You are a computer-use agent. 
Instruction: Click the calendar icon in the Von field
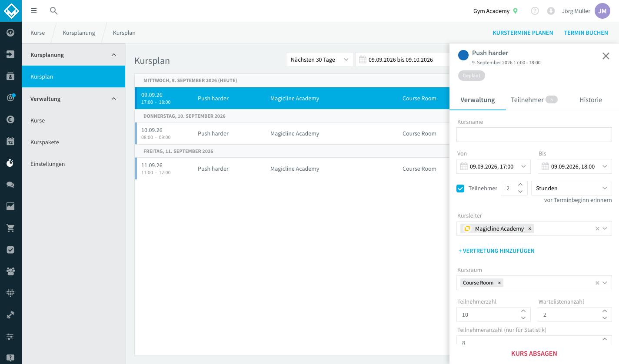[x=464, y=166]
